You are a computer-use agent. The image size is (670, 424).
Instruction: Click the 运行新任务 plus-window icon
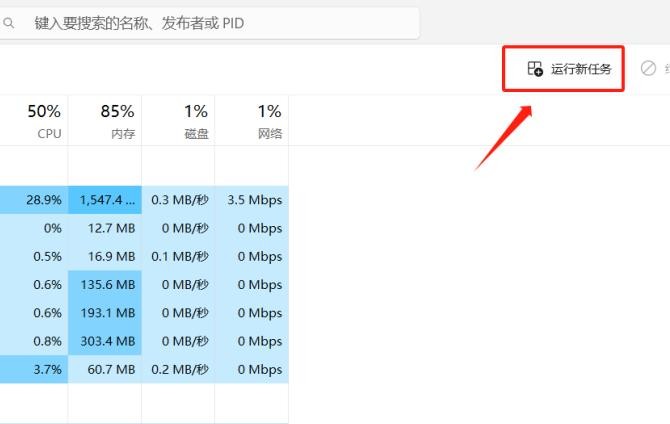(535, 69)
